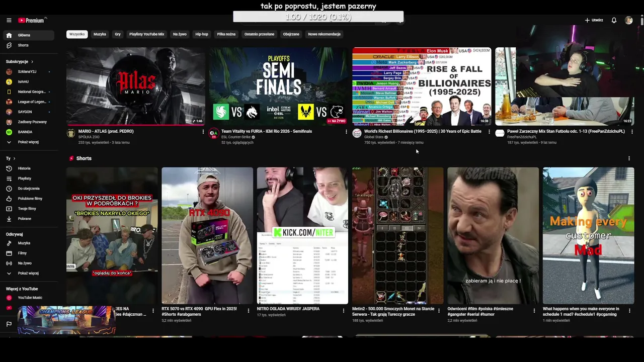
Task: Open Playlisty in the sidebar
Action: click(28, 178)
